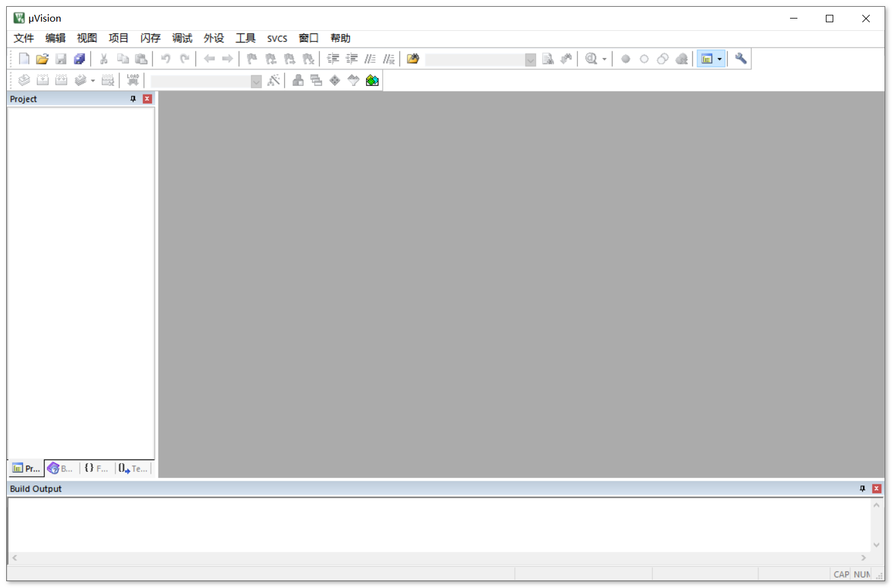The image size is (892, 588).
Task: Open the 闪存 menu
Action: point(150,38)
